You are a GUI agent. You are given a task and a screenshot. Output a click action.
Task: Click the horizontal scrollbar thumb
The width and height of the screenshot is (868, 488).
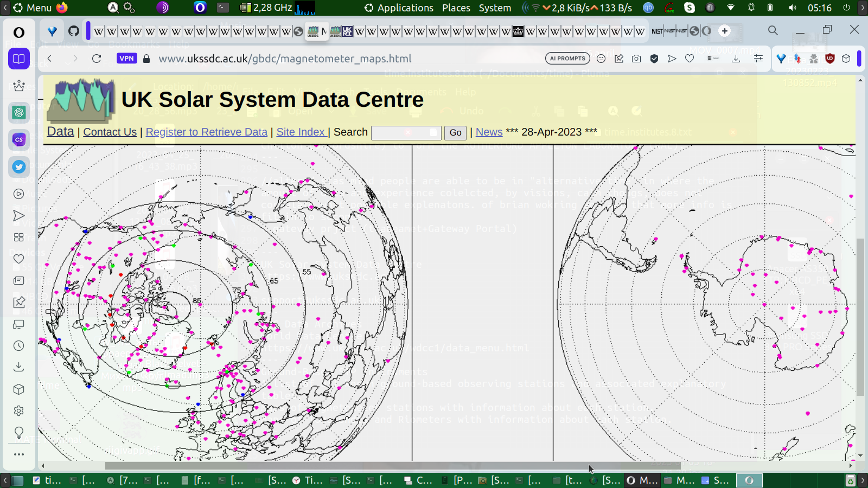pos(392,466)
